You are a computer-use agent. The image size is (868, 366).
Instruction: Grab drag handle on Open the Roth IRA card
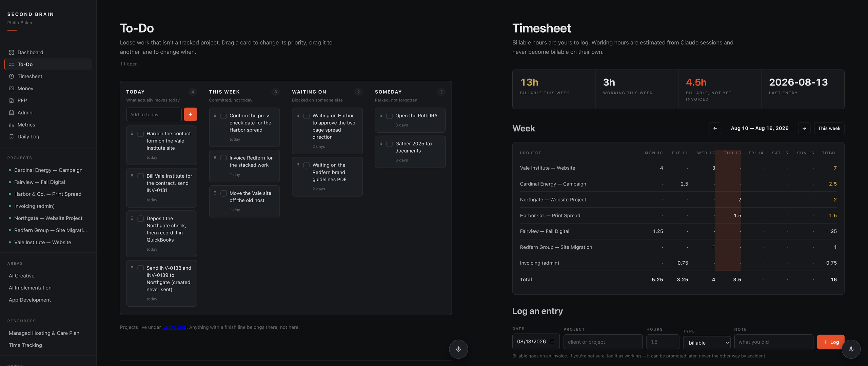point(381,115)
